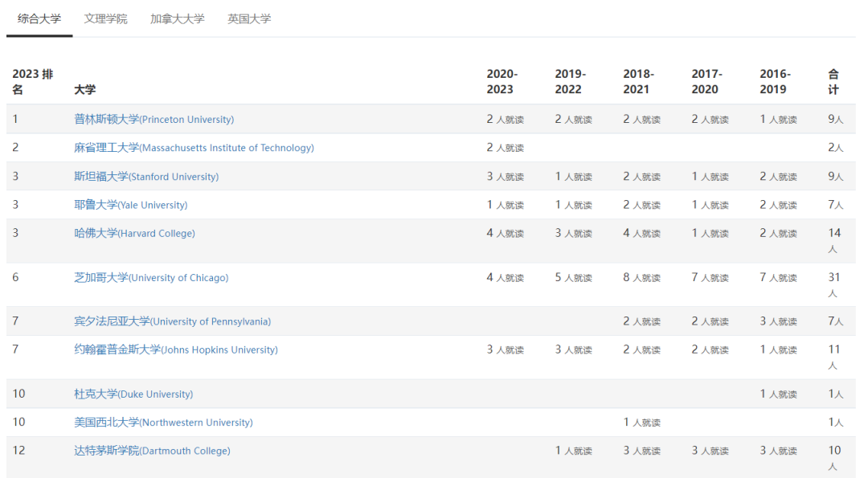The width and height of the screenshot is (868, 478).
Task: Select MIT's 2020-2023 2 人就读 cell
Action: [506, 148]
